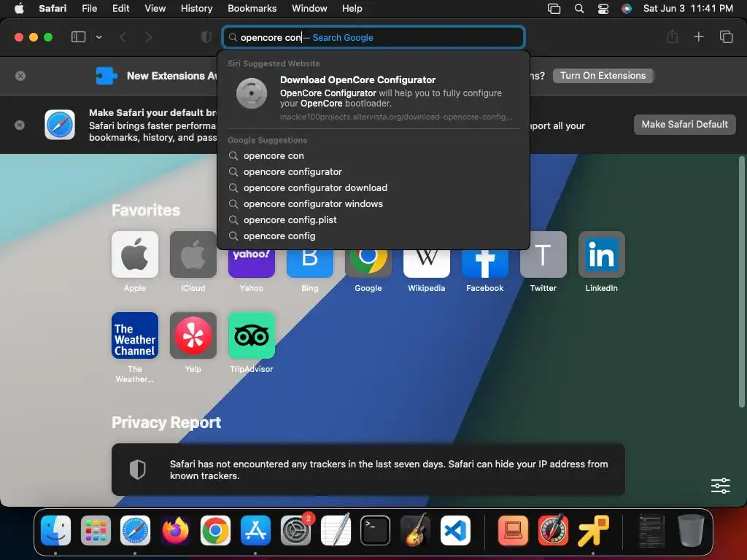Screen dimensions: 747x560
Task: Select suggestion "opencore configurator windows"
Action: pos(373,204)
